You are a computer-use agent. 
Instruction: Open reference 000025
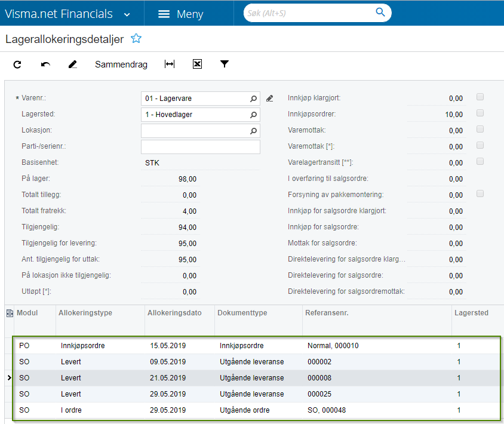pyautogui.click(x=319, y=394)
